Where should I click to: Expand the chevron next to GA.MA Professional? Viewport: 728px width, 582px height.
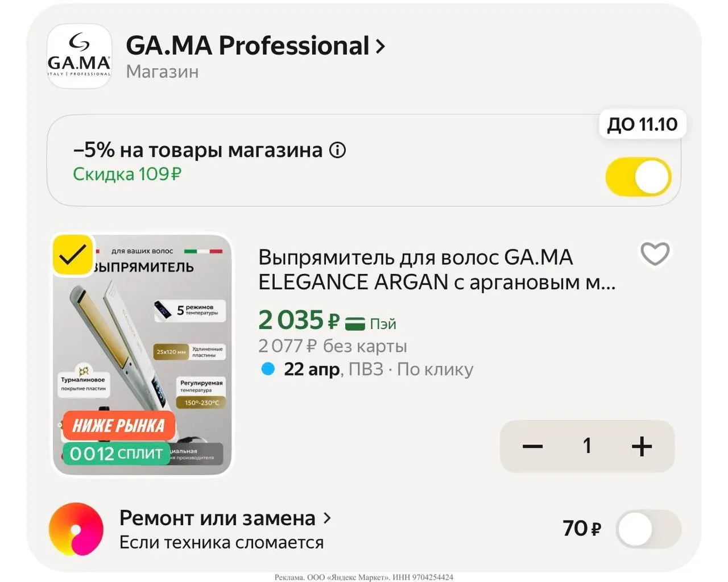tap(380, 46)
